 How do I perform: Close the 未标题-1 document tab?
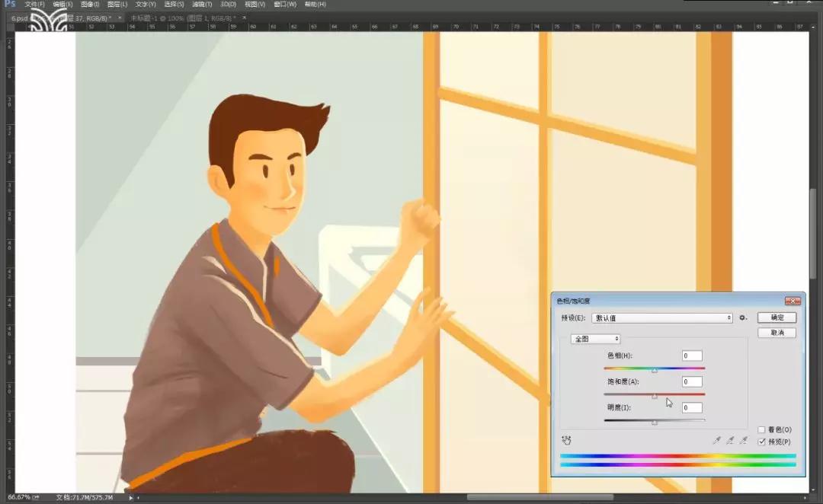click(x=244, y=18)
